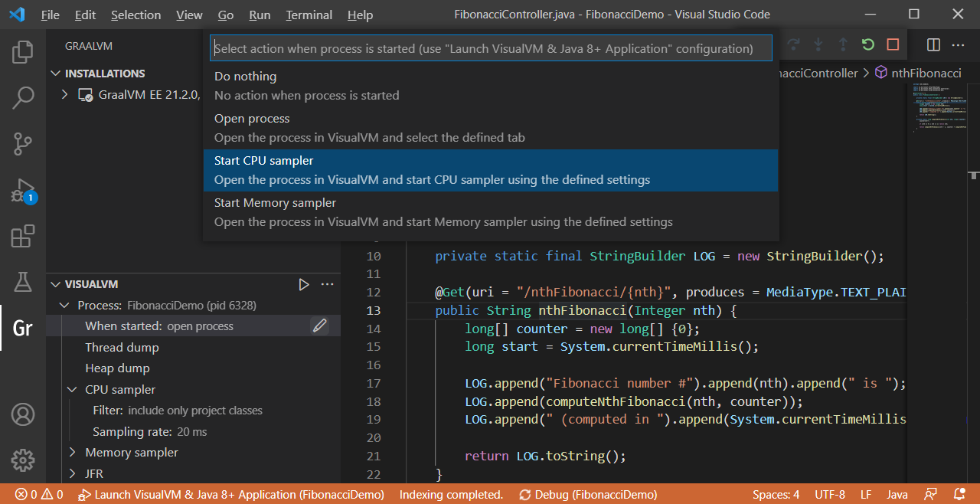Collapse the Process: FibonacciDemo node
Viewport: 980px width, 504px height.
[x=64, y=306]
